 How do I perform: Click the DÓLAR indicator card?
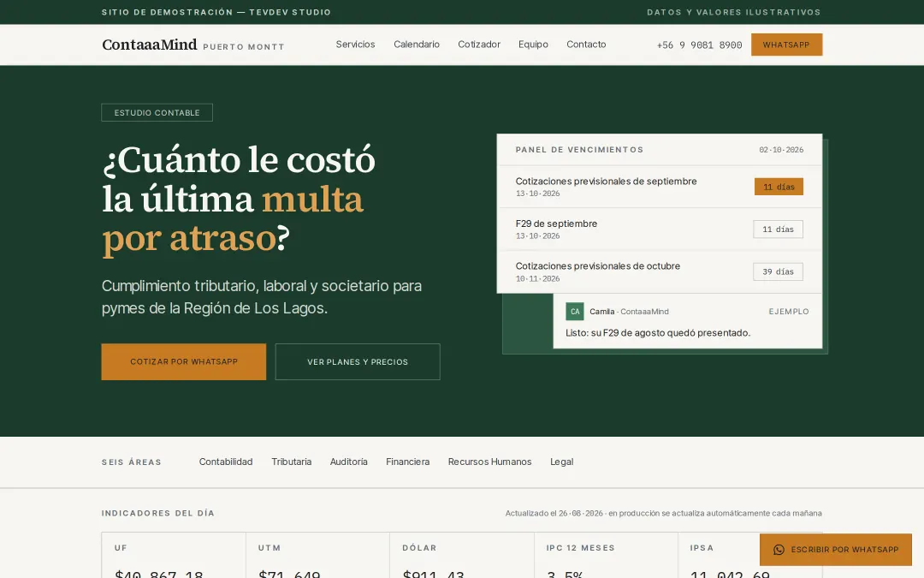[462, 555]
